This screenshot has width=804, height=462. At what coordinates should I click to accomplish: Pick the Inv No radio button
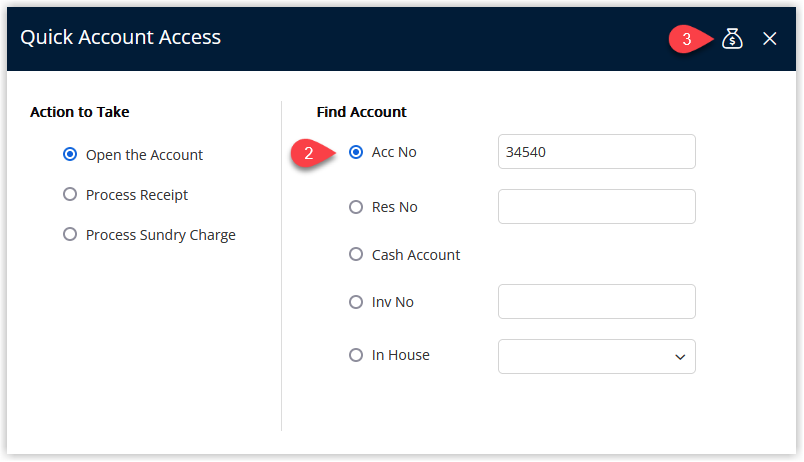356,302
